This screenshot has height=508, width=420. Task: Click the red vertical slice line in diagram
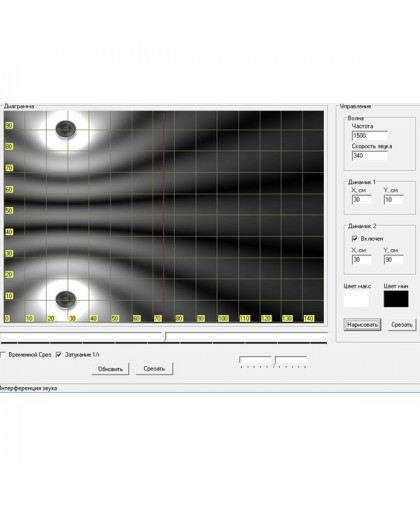(x=163, y=217)
